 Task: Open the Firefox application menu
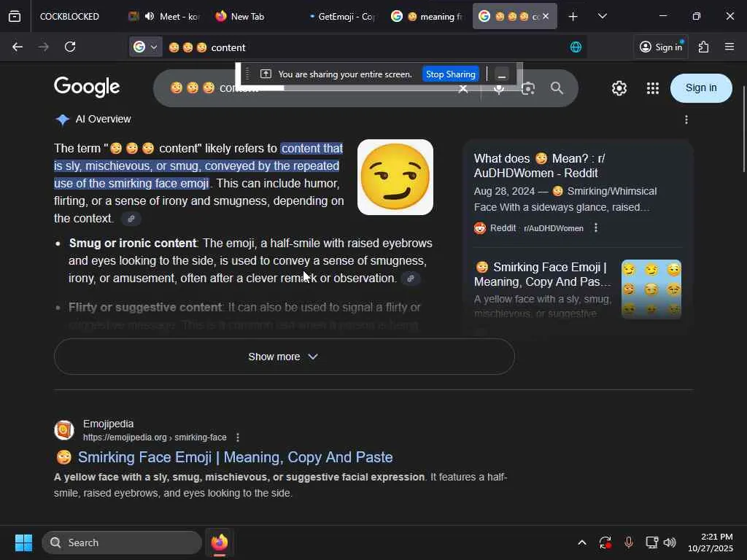point(729,47)
